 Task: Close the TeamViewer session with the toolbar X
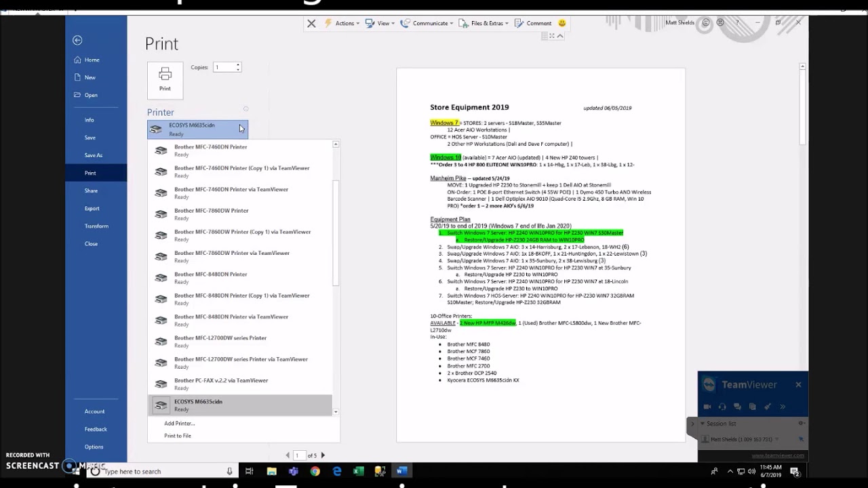pos(311,23)
